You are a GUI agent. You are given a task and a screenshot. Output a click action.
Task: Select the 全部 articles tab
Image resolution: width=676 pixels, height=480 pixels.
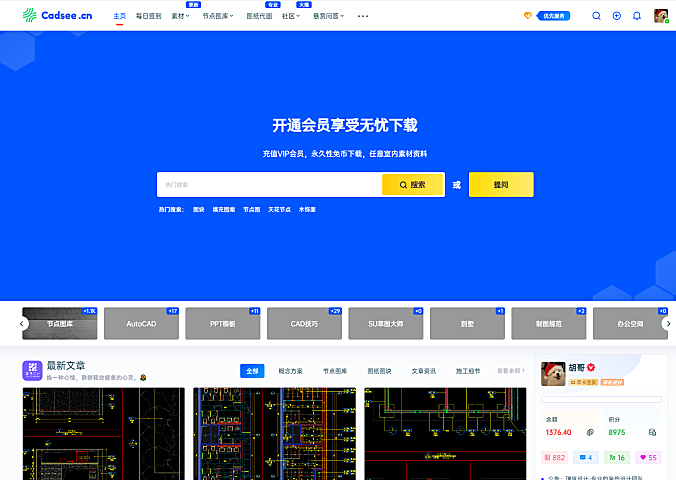click(252, 371)
